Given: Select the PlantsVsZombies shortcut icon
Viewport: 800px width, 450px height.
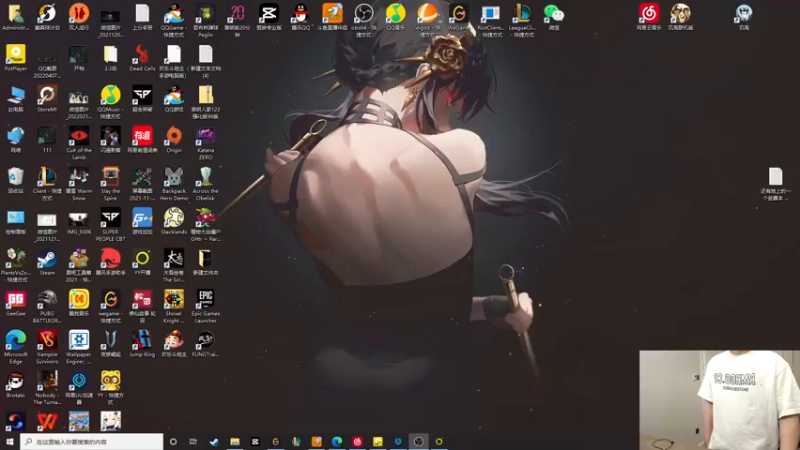Looking at the screenshot, I should click(16, 259).
